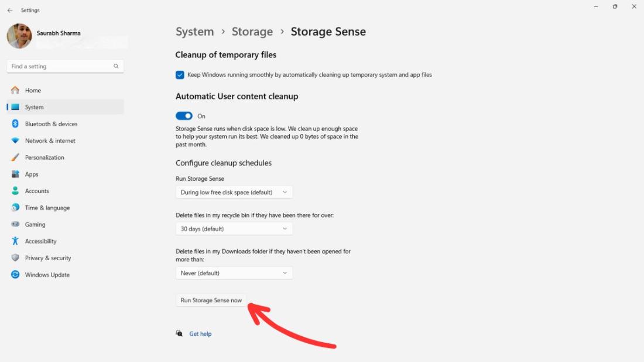Viewport: 644px width, 362px height.
Task: Open the Run Storage Sense schedule dropdown
Action: (x=234, y=192)
